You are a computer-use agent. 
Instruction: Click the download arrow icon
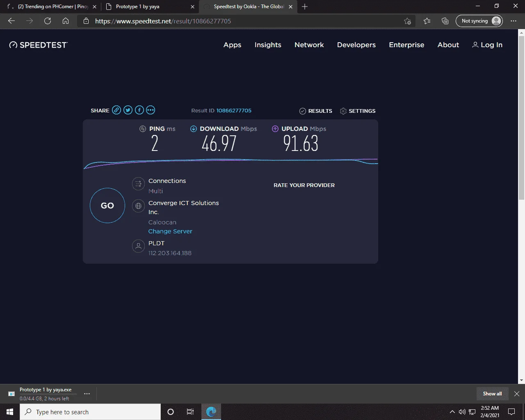(194, 129)
